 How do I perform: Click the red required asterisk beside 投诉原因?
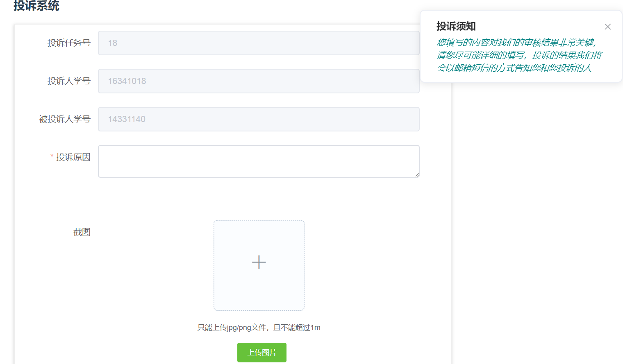(52, 156)
